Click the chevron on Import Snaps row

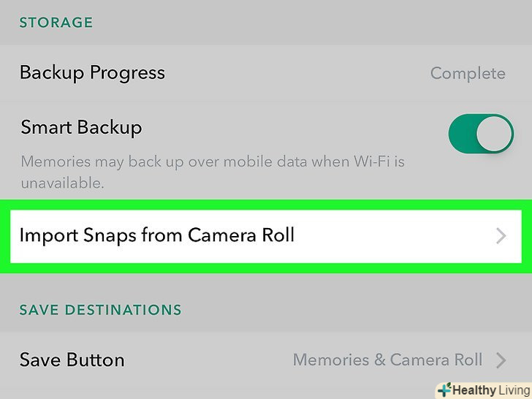pos(501,235)
